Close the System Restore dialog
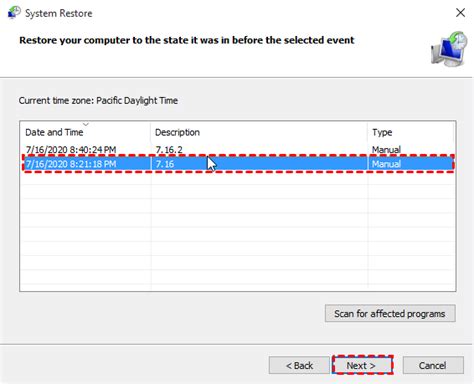 click(x=460, y=13)
